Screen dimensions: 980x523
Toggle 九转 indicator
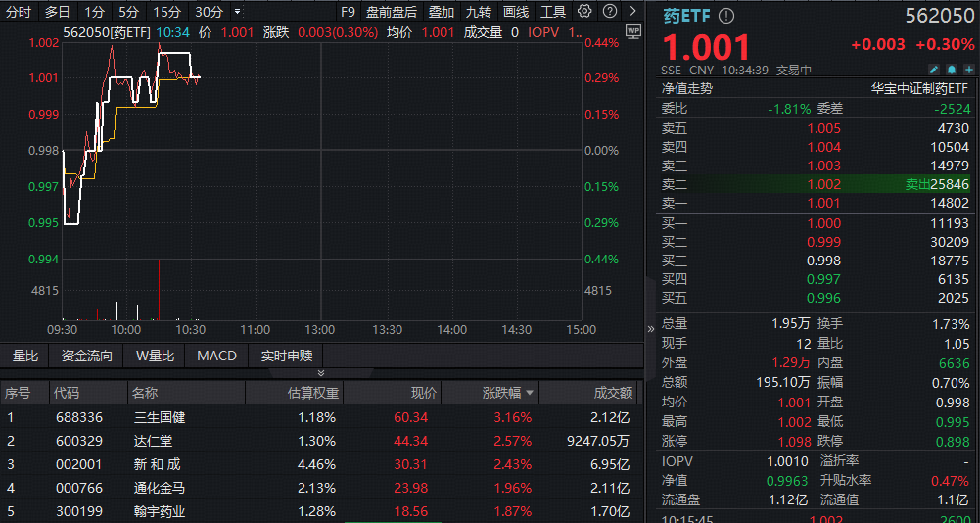[x=479, y=11]
